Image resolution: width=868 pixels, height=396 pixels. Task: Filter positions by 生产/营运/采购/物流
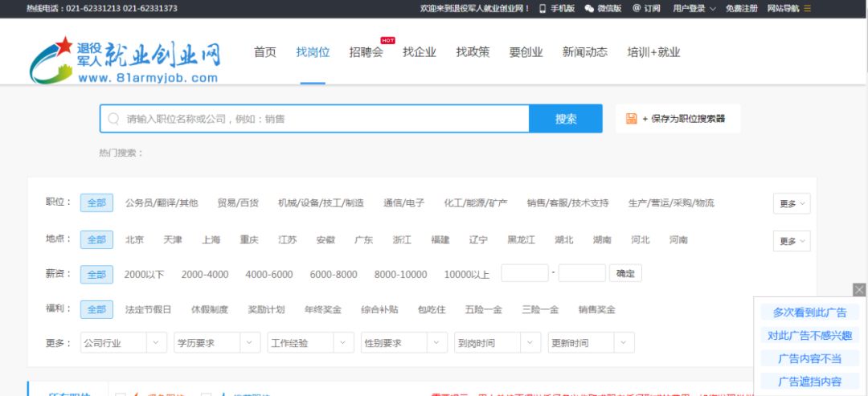(671, 203)
